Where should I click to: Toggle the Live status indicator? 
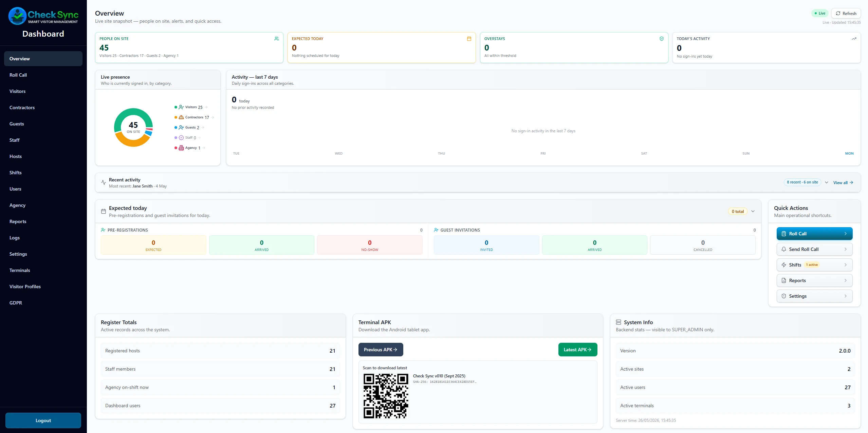coord(820,13)
